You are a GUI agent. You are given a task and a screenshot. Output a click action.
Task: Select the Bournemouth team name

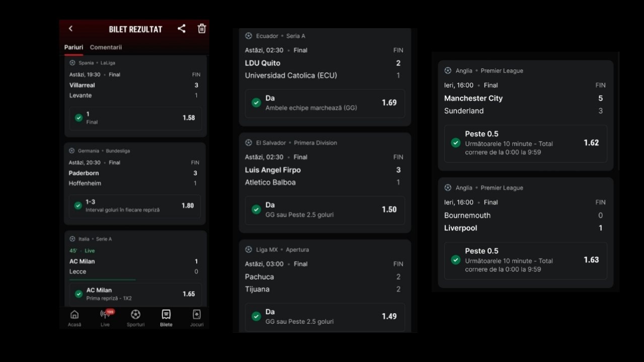point(467,215)
